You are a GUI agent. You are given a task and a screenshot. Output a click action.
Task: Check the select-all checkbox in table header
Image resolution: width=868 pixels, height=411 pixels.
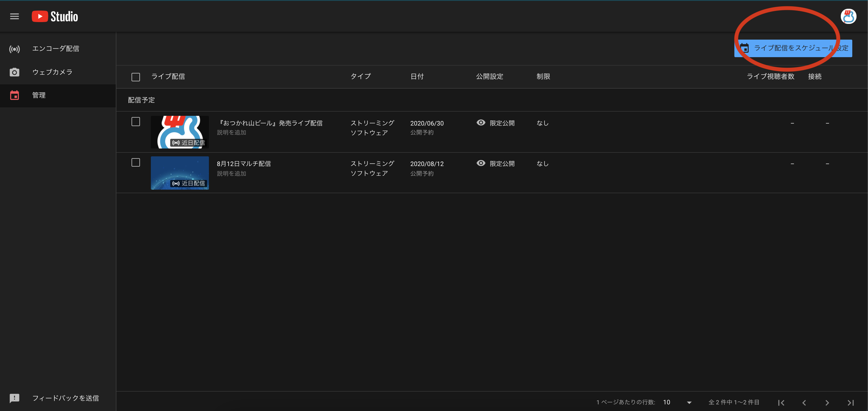(136, 77)
